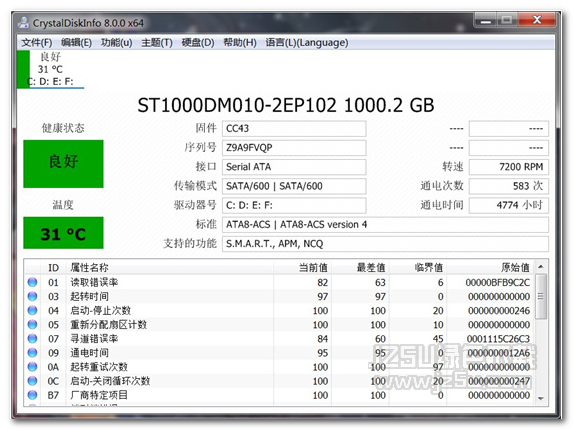
Task: Click the green 良好 health status button
Action: [x=63, y=164]
